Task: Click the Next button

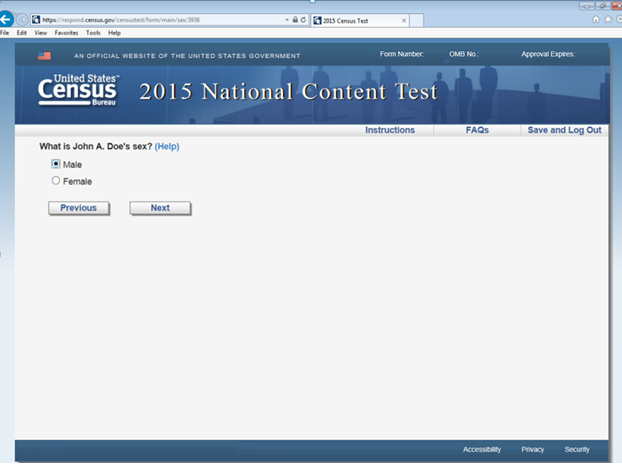Action: (x=160, y=208)
